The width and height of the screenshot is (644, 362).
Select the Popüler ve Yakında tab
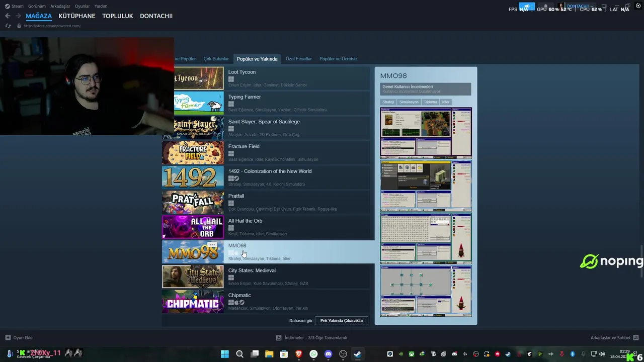[257, 59]
